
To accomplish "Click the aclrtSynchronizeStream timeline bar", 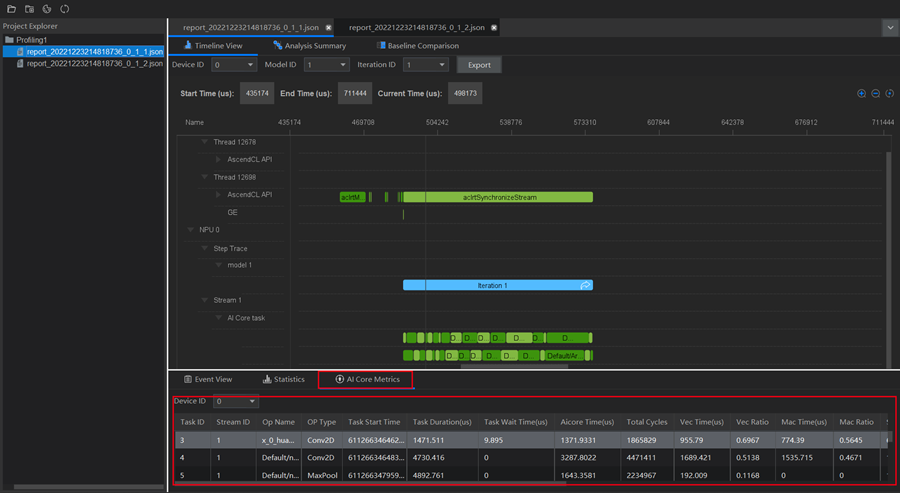I will (x=499, y=197).
